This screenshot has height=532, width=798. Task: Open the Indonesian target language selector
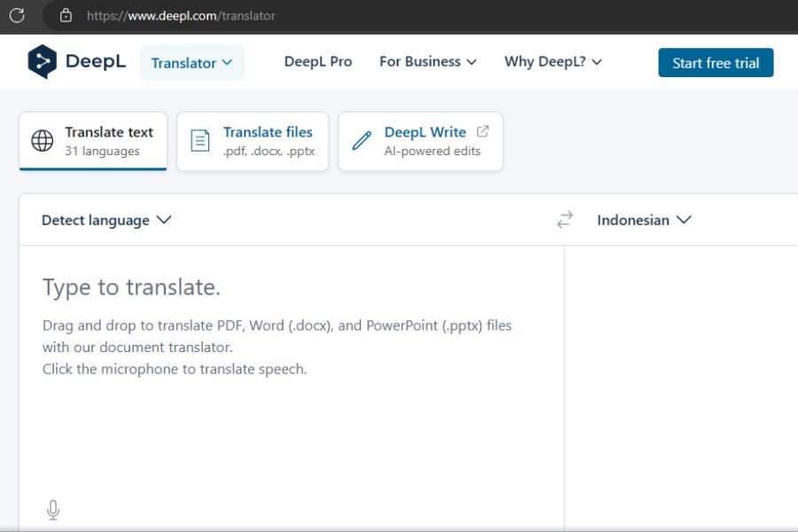click(645, 220)
